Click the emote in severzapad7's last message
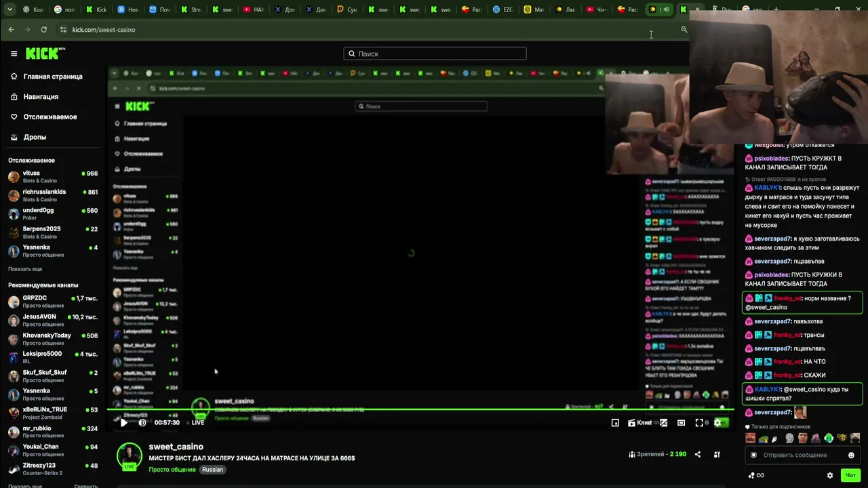The width and height of the screenshot is (868, 488). (800, 412)
